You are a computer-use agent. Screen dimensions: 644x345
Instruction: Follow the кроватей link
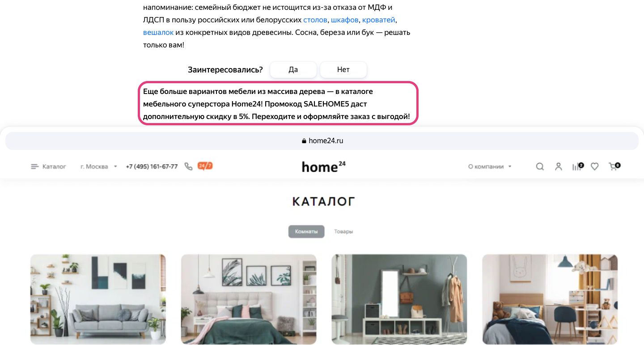pyautogui.click(x=379, y=20)
